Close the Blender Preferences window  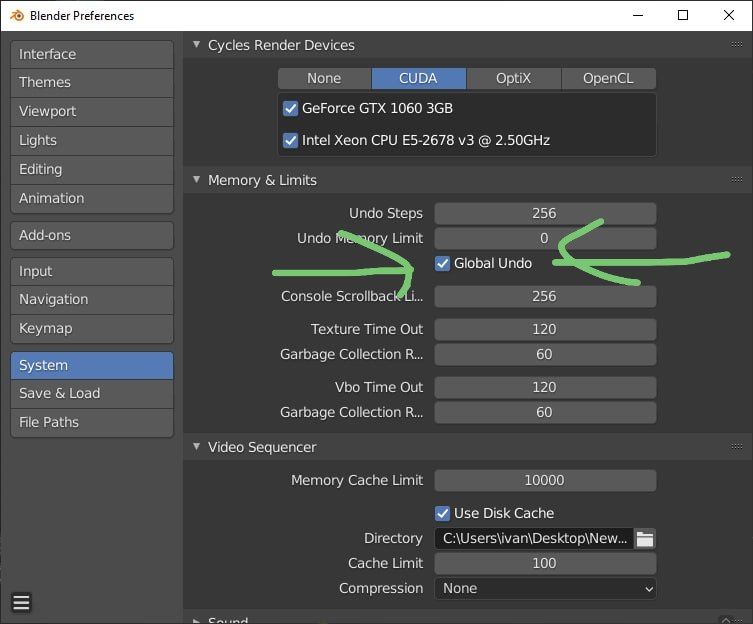click(x=729, y=15)
